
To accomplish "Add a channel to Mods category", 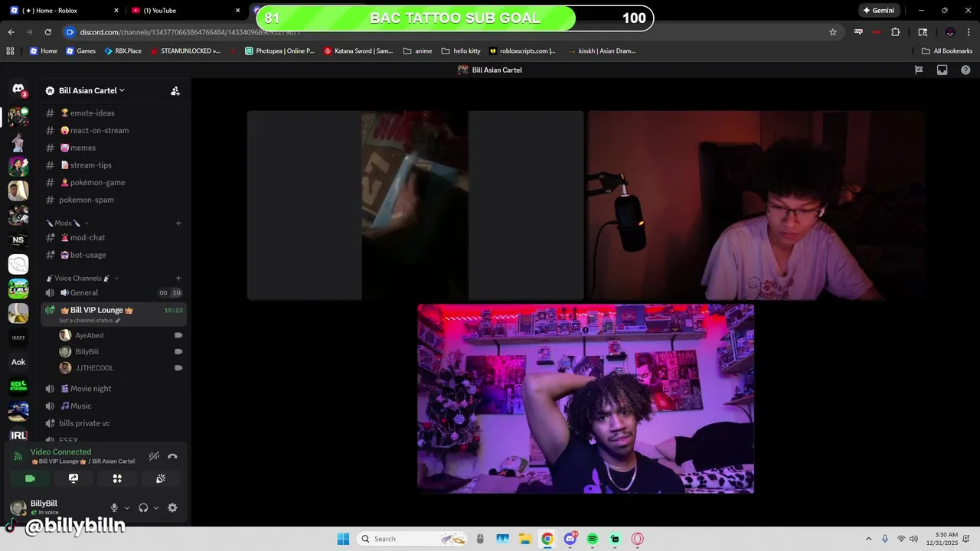I will [178, 223].
